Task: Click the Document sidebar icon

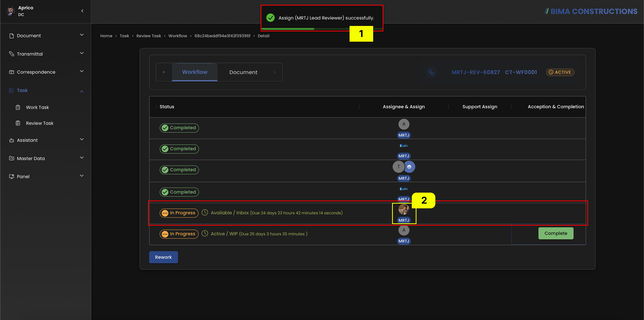Action: click(11, 36)
